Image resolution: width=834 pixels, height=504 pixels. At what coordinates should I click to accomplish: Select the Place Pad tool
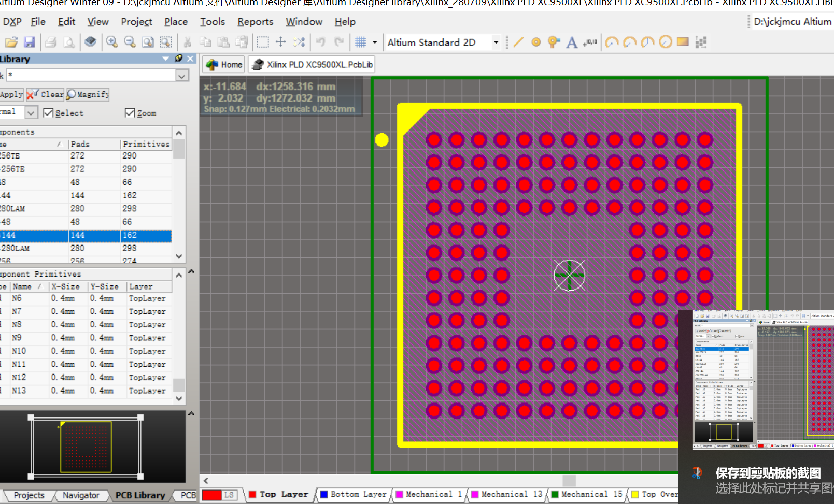tap(536, 42)
